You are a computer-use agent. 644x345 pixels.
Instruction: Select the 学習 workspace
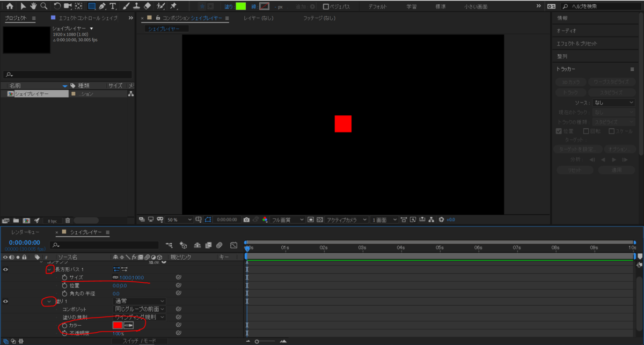point(411,7)
